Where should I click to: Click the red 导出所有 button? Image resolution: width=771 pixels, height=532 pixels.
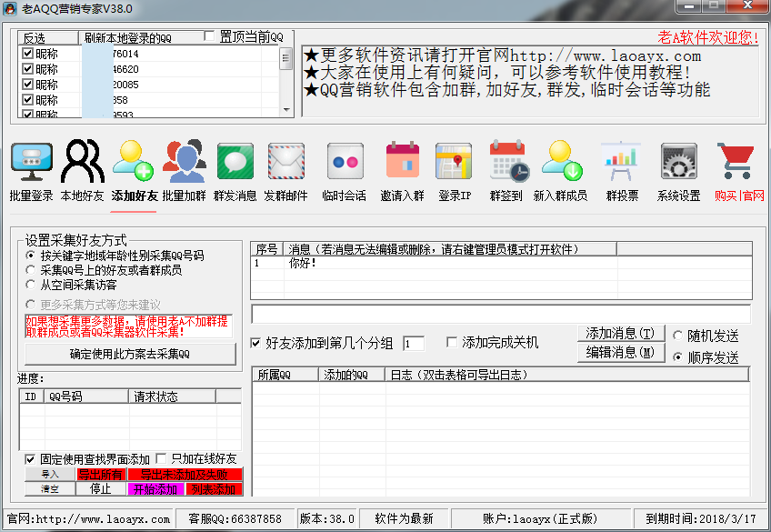[x=101, y=475]
